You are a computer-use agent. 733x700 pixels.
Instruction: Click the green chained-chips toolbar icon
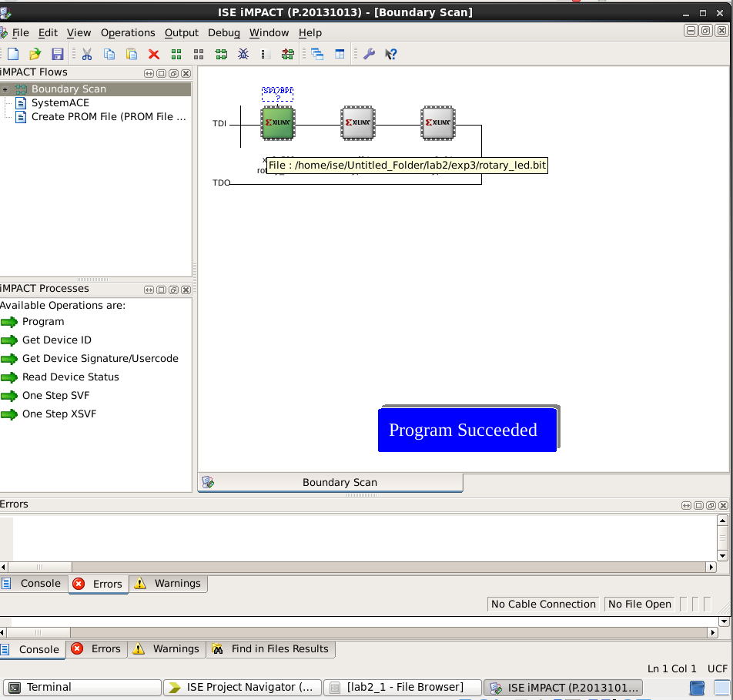(x=221, y=54)
